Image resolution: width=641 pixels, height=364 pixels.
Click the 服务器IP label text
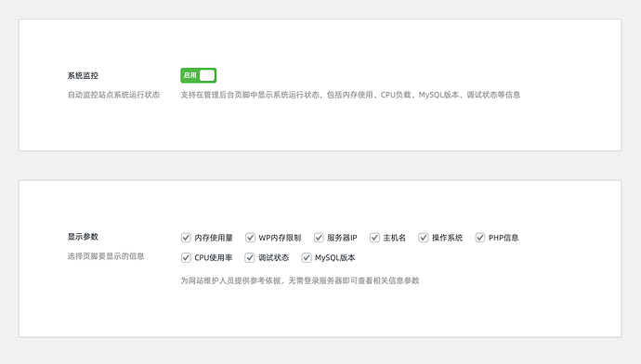pos(342,238)
